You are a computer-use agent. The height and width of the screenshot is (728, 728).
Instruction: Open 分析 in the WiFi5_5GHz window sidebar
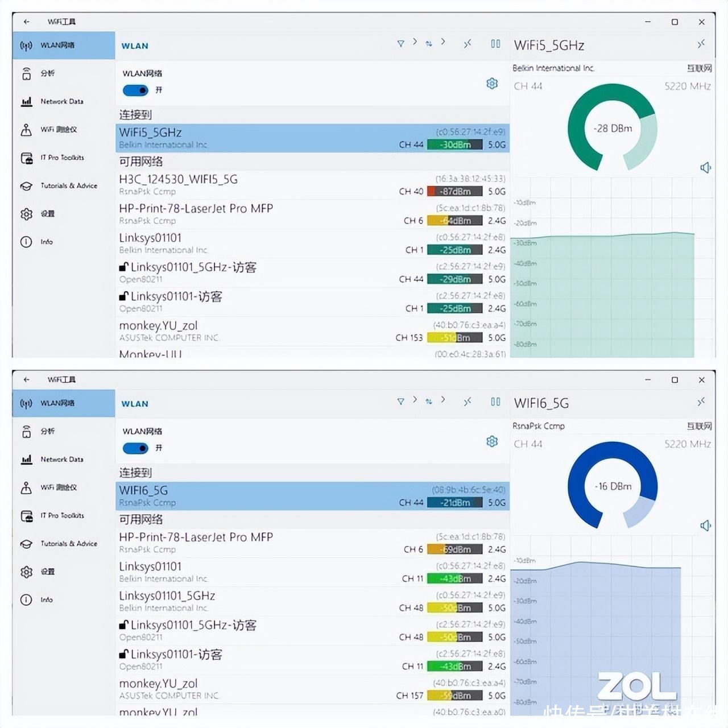64,73
